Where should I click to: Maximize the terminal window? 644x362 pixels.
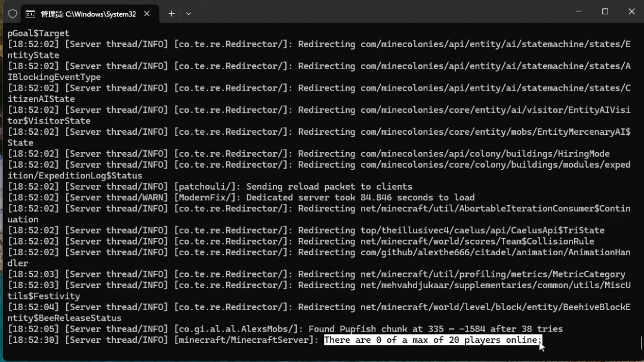point(605,12)
